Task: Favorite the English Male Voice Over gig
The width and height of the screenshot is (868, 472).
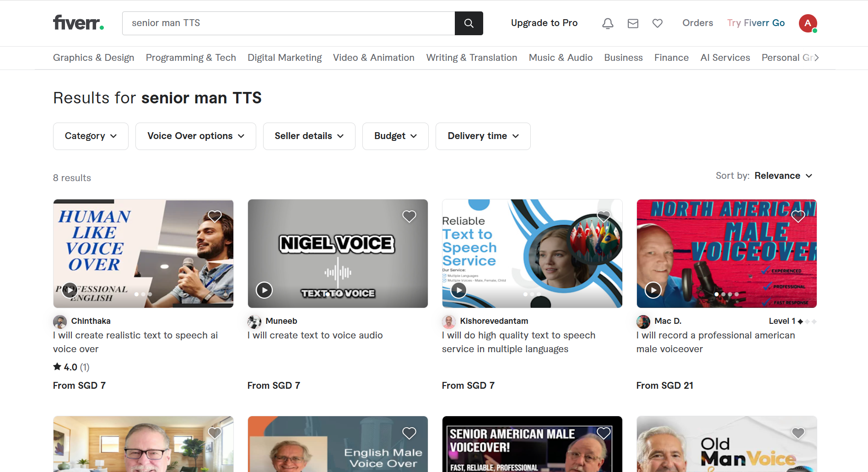Action: tap(409, 433)
